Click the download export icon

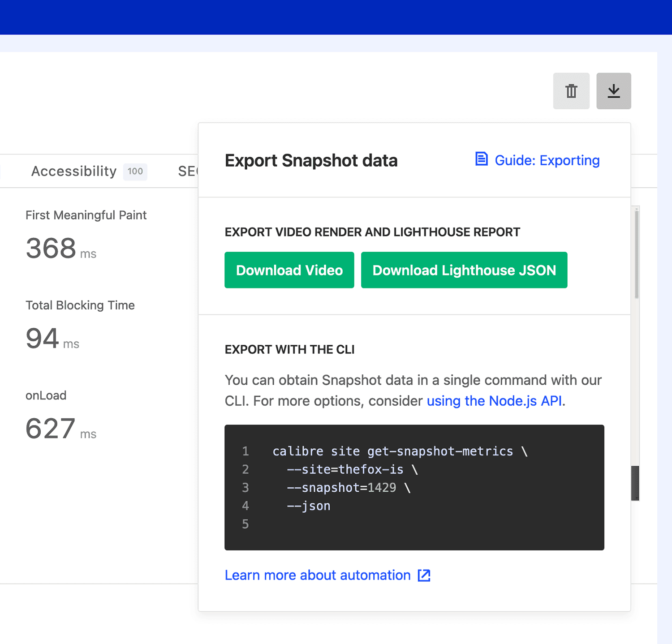[x=613, y=90]
